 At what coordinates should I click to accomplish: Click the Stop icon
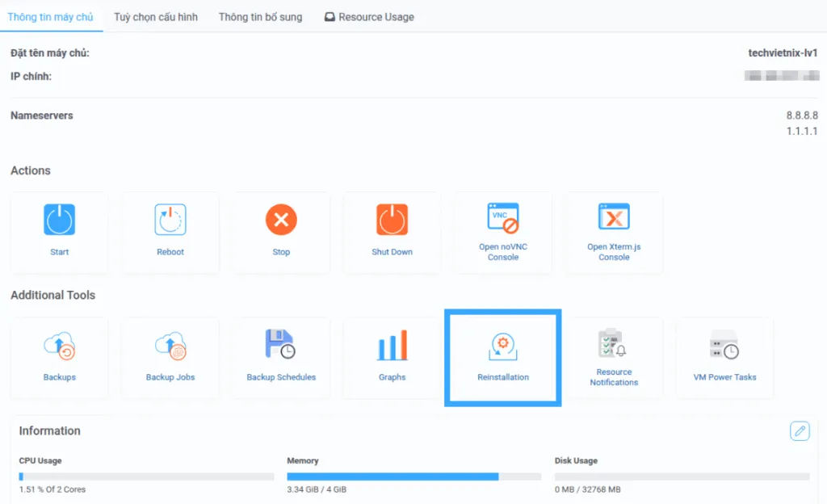click(280, 219)
